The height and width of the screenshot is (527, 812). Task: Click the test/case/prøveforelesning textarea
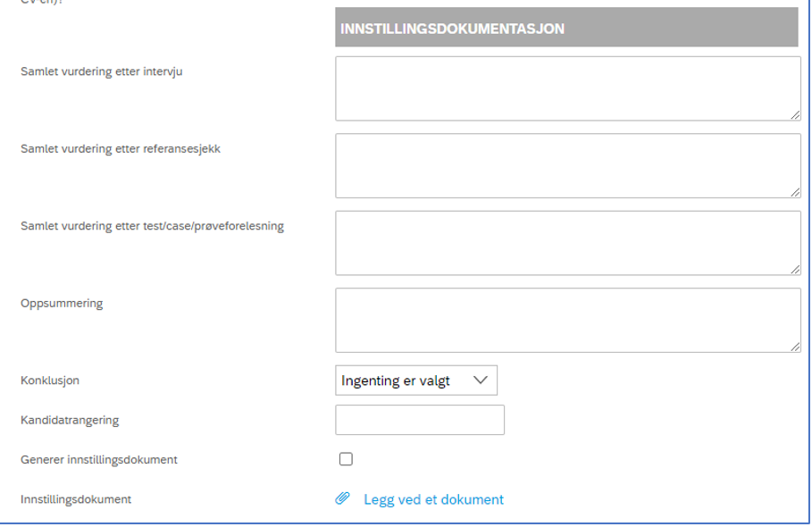click(568, 243)
